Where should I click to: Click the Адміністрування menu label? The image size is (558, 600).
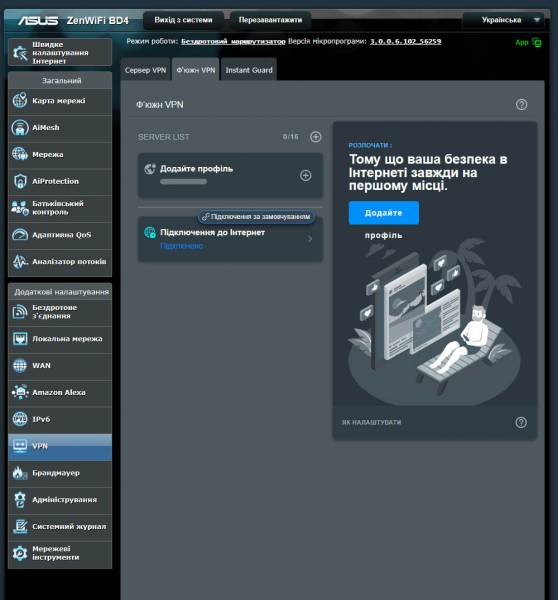click(64, 500)
